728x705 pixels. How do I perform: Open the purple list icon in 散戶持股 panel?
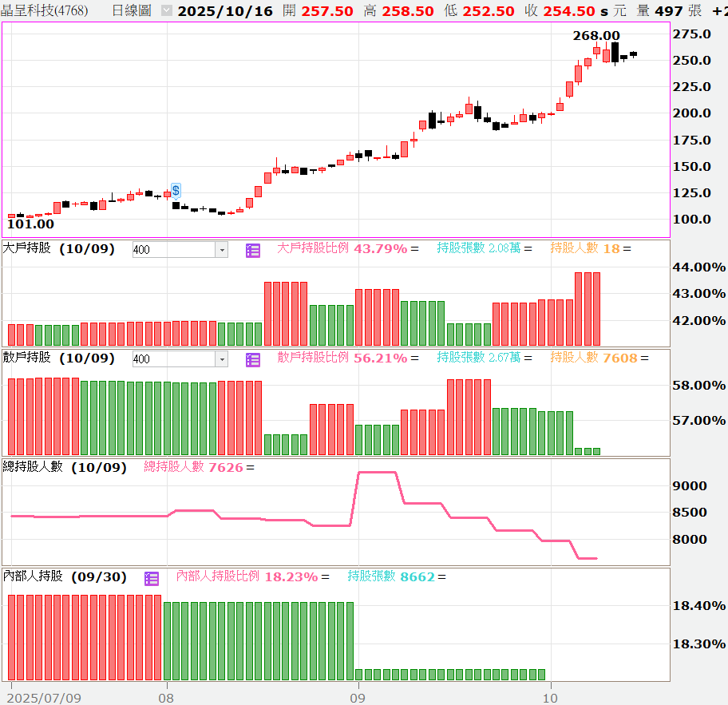253,359
